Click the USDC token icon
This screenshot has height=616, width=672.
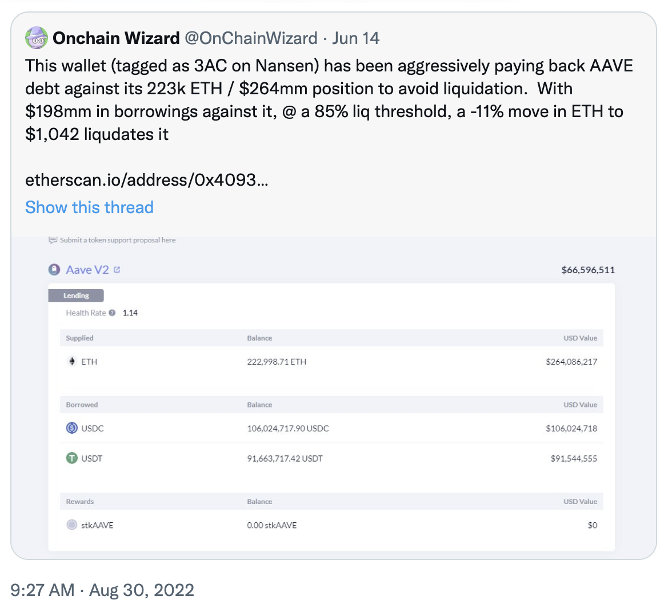pyautogui.click(x=72, y=428)
